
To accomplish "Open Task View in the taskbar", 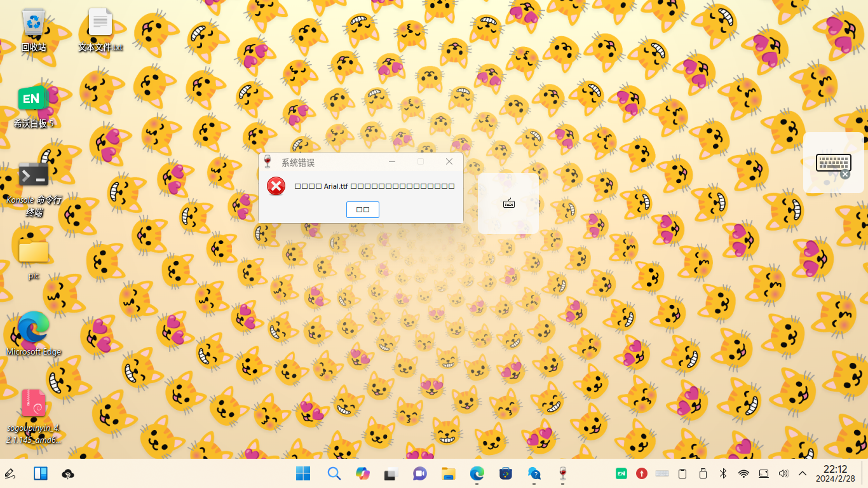I will click(x=391, y=473).
